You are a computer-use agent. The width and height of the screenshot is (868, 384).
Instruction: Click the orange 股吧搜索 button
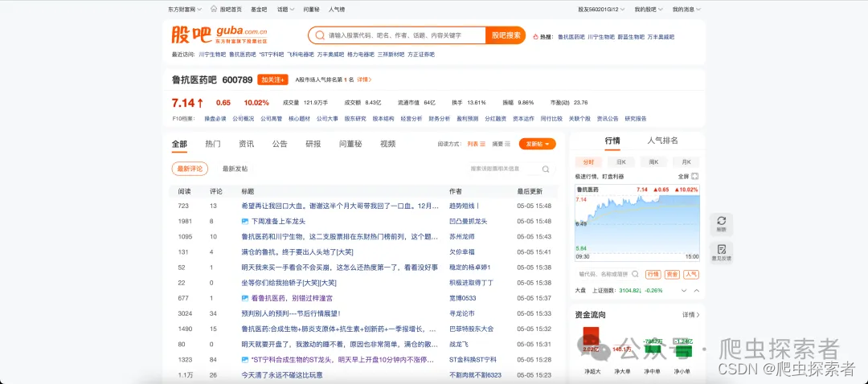(x=506, y=35)
